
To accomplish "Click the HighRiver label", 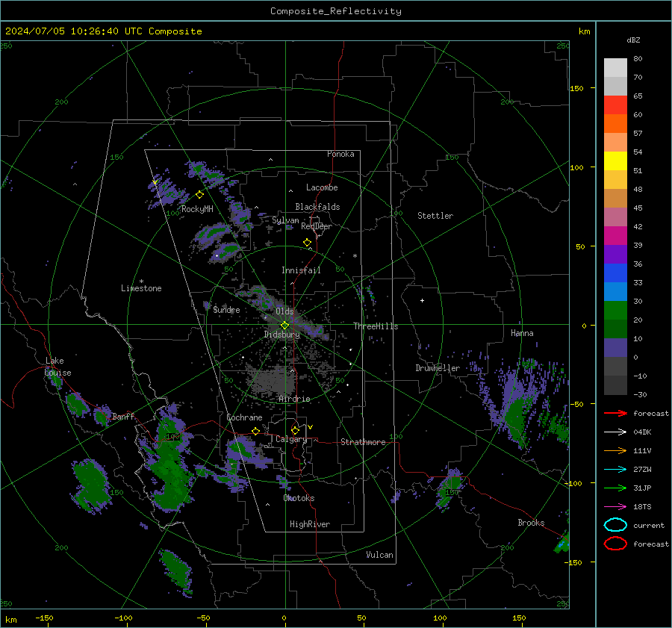I will (310, 524).
